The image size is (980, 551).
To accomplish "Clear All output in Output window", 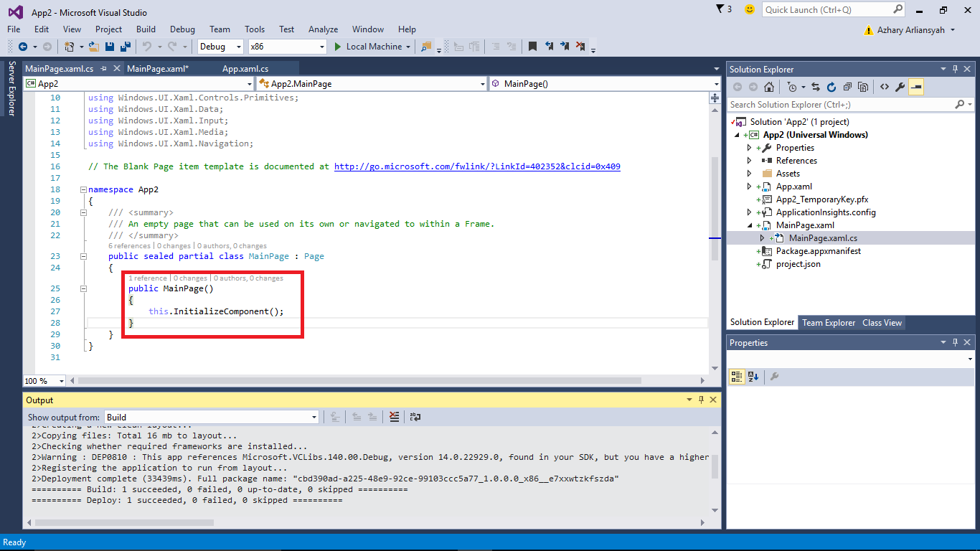I will coord(394,417).
